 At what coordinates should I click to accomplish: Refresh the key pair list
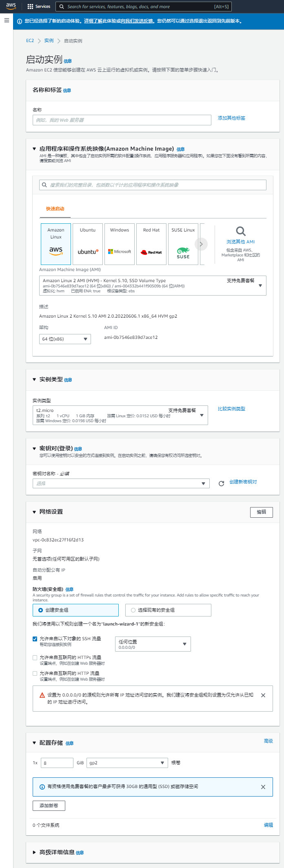click(x=221, y=483)
